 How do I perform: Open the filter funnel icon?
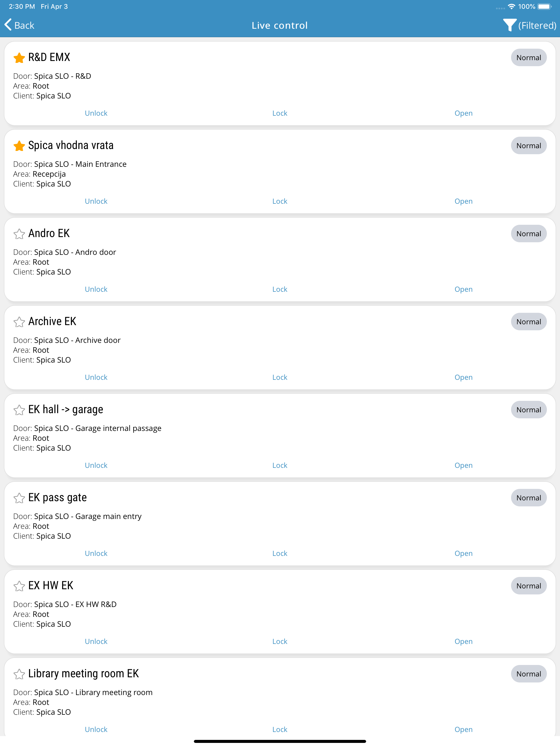pyautogui.click(x=509, y=25)
